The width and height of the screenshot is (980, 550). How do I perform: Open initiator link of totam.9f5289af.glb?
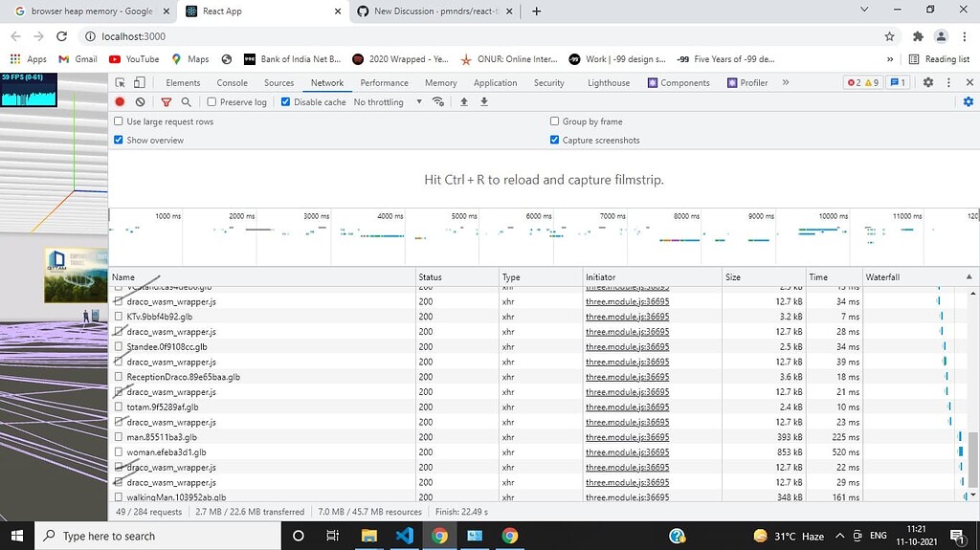pyautogui.click(x=627, y=407)
